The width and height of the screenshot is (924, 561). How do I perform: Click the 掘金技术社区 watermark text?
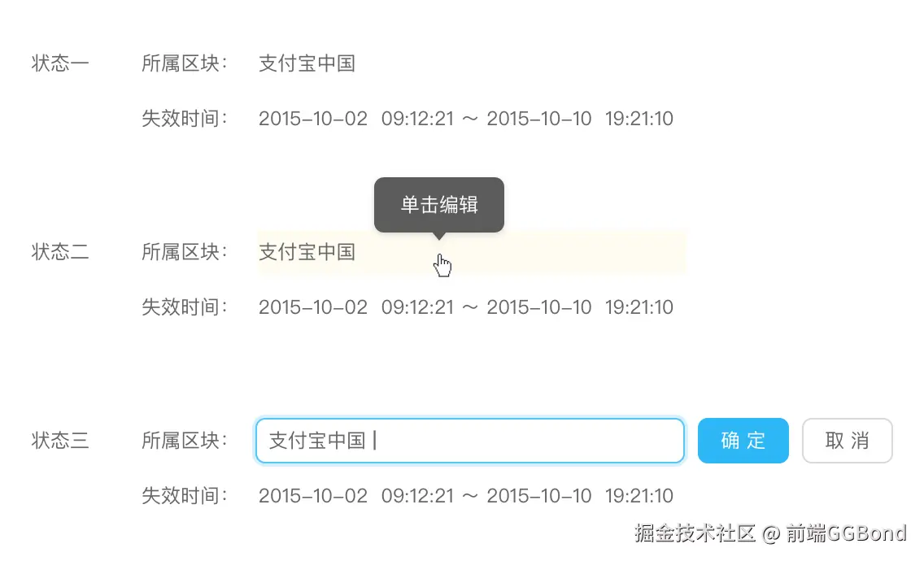[x=695, y=533]
